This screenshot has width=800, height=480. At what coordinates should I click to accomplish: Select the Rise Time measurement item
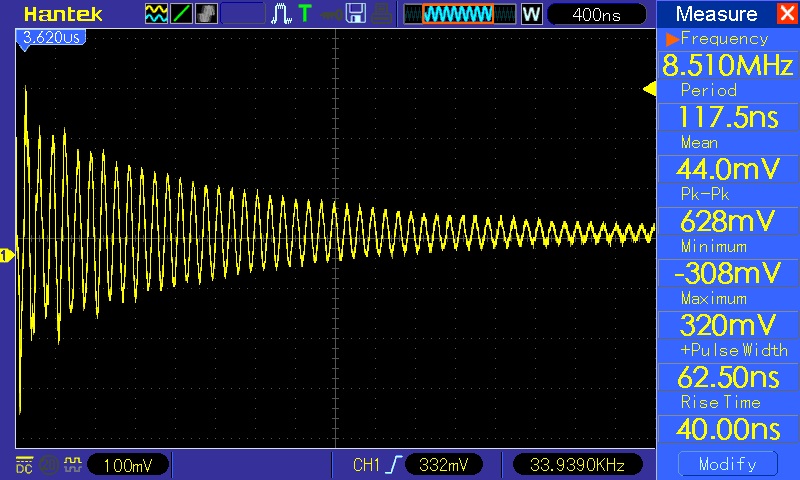pyautogui.click(x=720, y=402)
